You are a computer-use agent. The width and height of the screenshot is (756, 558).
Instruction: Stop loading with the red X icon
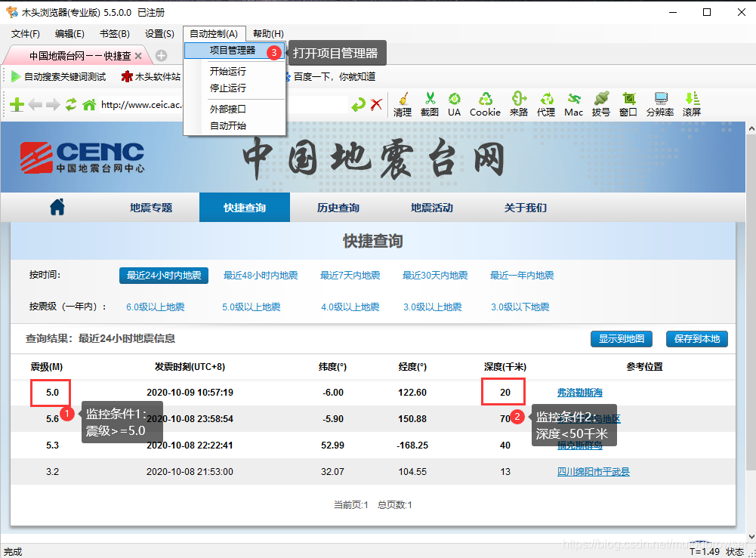377,104
